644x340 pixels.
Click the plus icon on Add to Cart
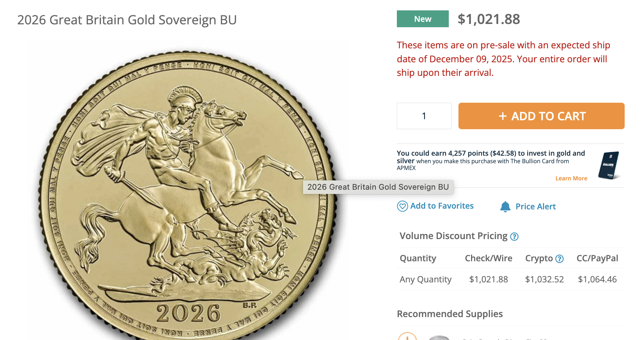pyautogui.click(x=503, y=116)
